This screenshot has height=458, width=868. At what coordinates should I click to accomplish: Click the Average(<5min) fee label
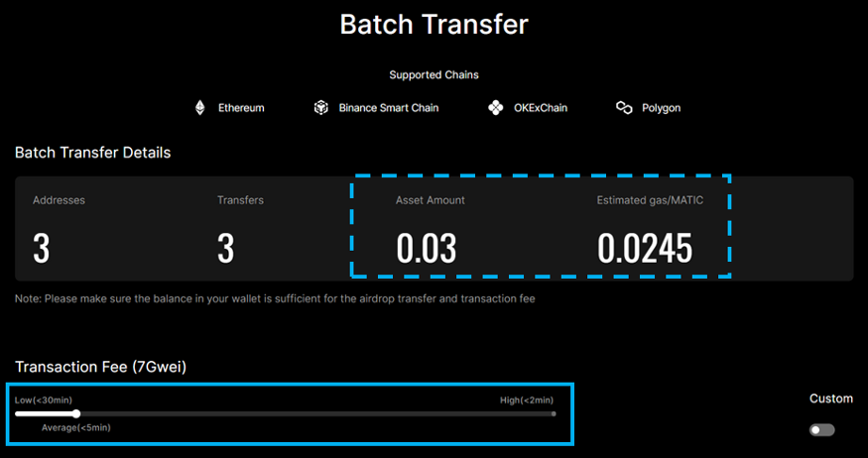pyautogui.click(x=76, y=427)
